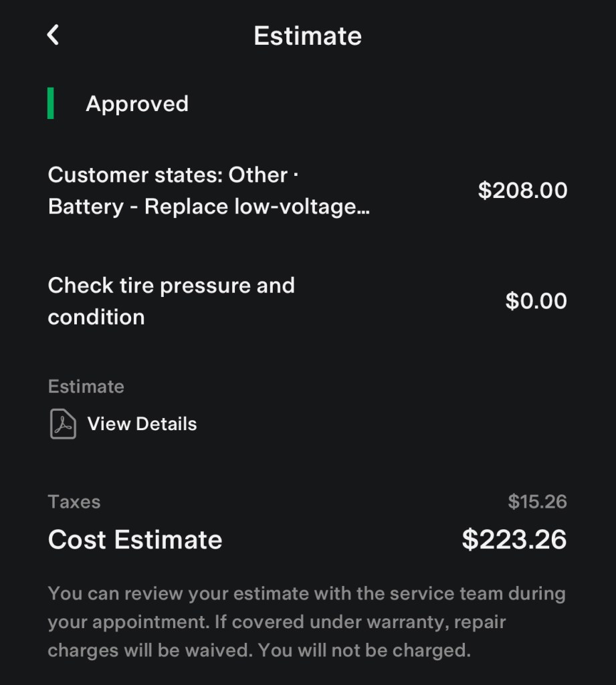Tap the back arrow icon
616x685 pixels.
(54, 35)
